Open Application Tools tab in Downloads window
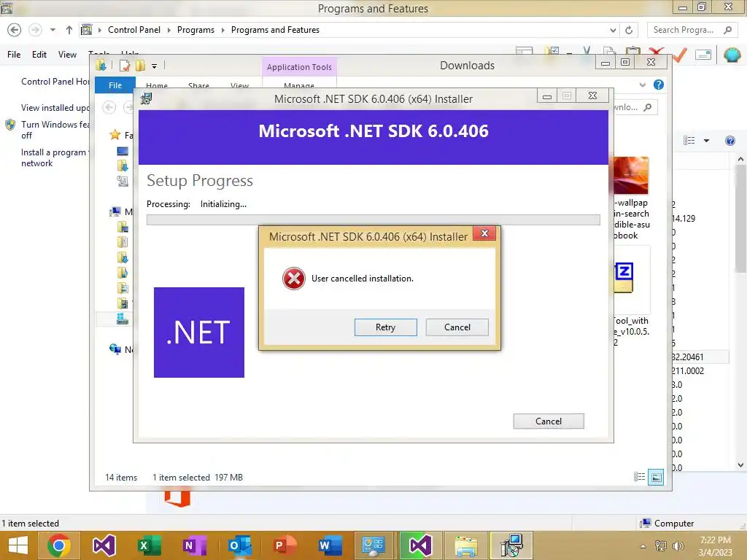Screen dimensions: 747x560 click(x=299, y=67)
